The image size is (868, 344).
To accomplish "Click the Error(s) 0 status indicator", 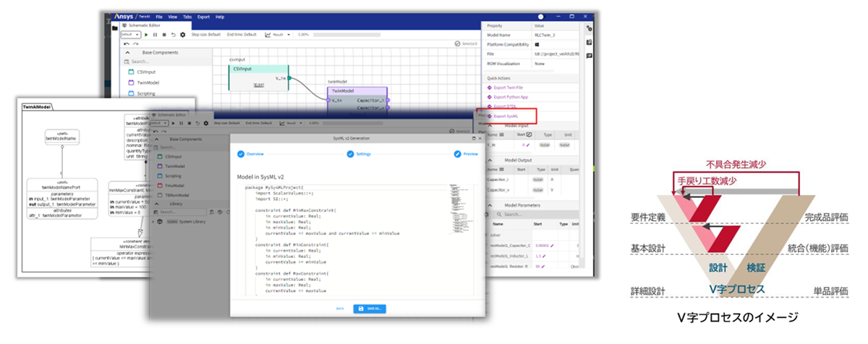I will coord(465,43).
